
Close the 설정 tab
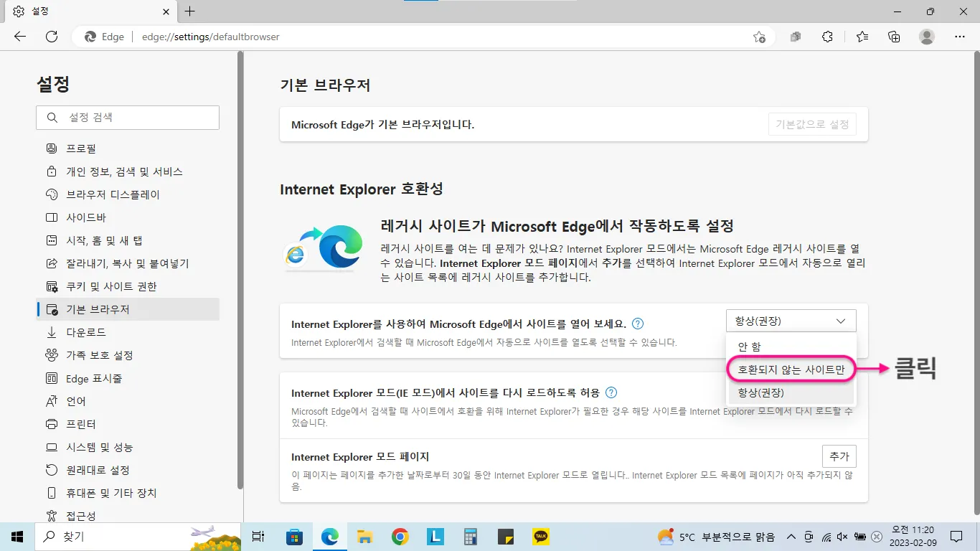166,11
